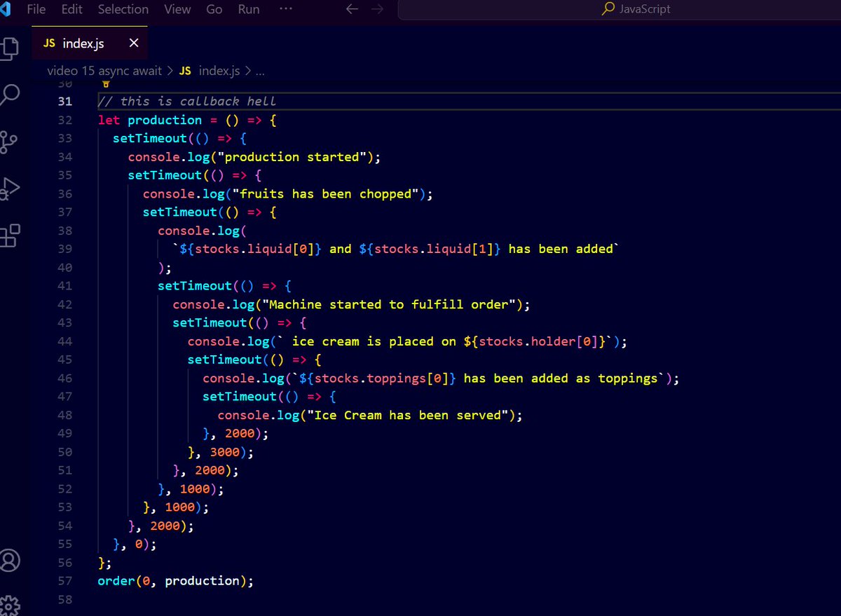This screenshot has width=841, height=616.
Task: Click the string "Ice Cream has been served"
Action: click(407, 415)
